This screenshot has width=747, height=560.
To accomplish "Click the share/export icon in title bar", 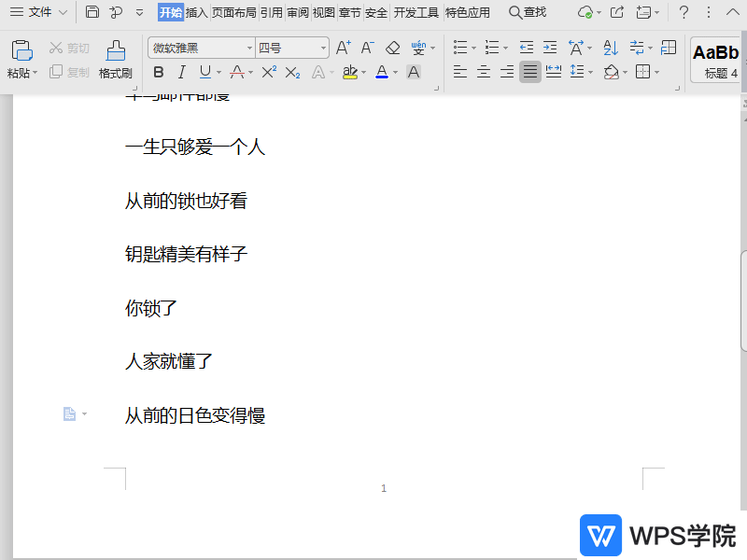I will pos(617,12).
